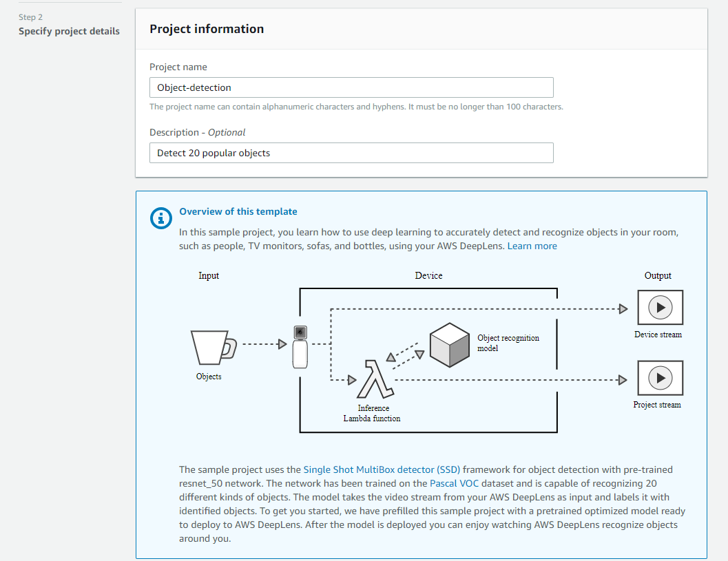Click the Lambda function symbol in diagram

[375, 379]
